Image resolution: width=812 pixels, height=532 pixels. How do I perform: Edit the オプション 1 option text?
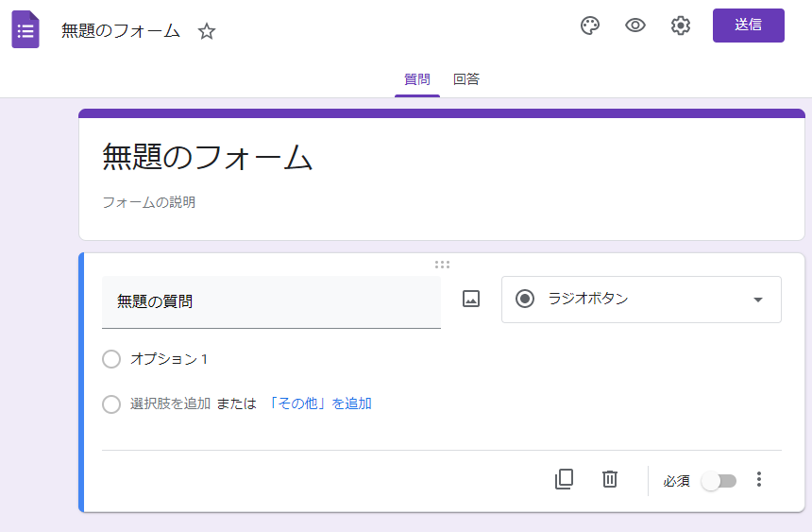point(169,359)
